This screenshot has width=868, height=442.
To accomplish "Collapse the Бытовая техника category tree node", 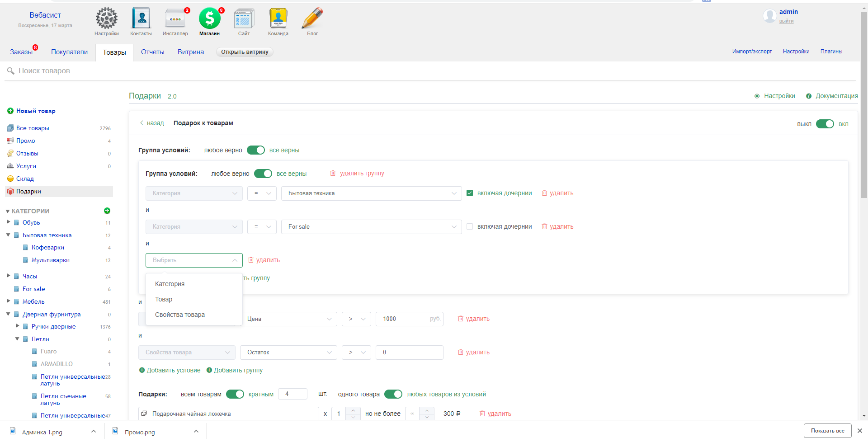I will click(9, 235).
